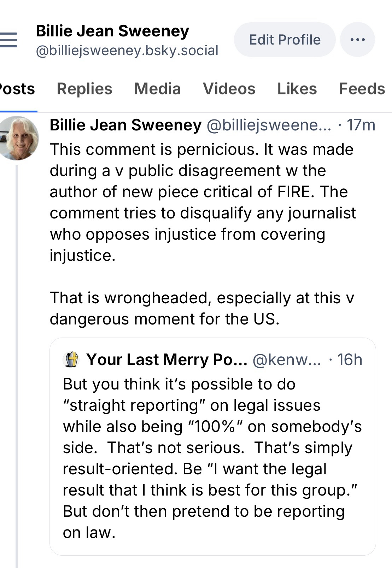The width and height of the screenshot is (392, 568).
Task: Click the quoted post's 16h timestamp
Action: pos(350,360)
